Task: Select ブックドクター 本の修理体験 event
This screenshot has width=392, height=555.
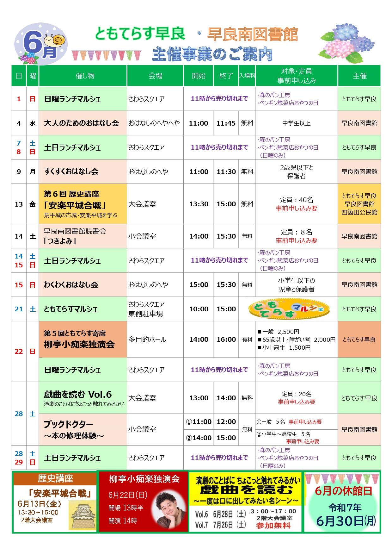Action: [x=83, y=429]
